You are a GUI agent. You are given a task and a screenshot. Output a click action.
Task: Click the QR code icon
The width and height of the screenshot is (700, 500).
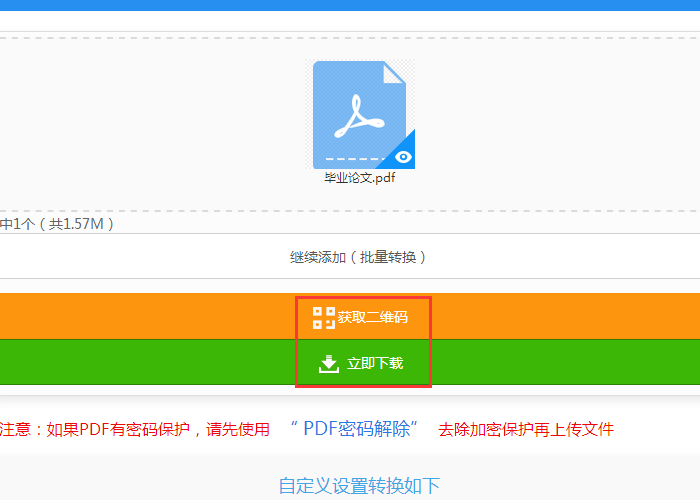[324, 318]
